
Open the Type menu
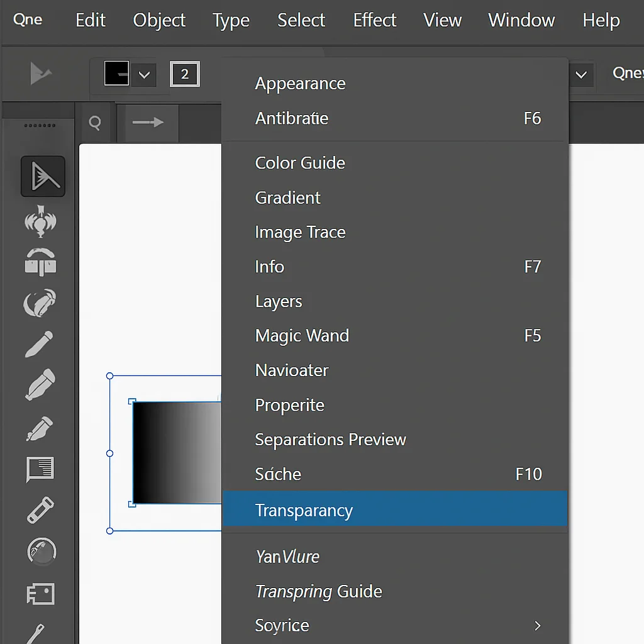(x=231, y=21)
